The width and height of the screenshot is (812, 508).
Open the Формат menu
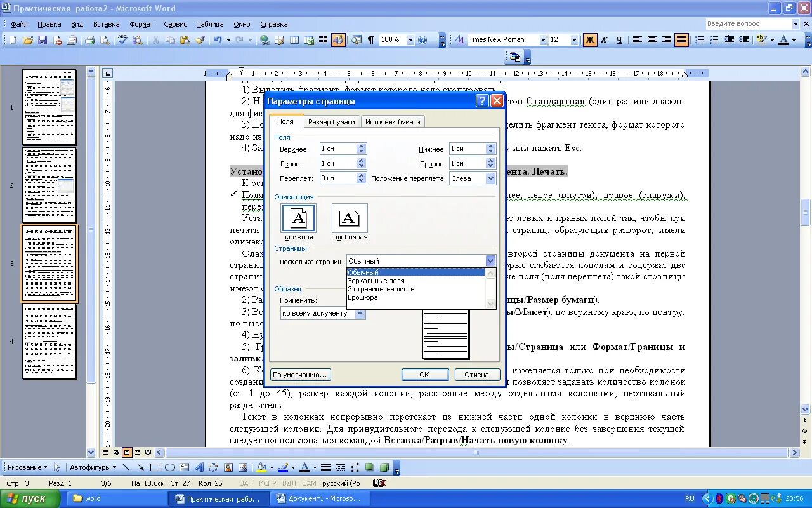tap(141, 24)
